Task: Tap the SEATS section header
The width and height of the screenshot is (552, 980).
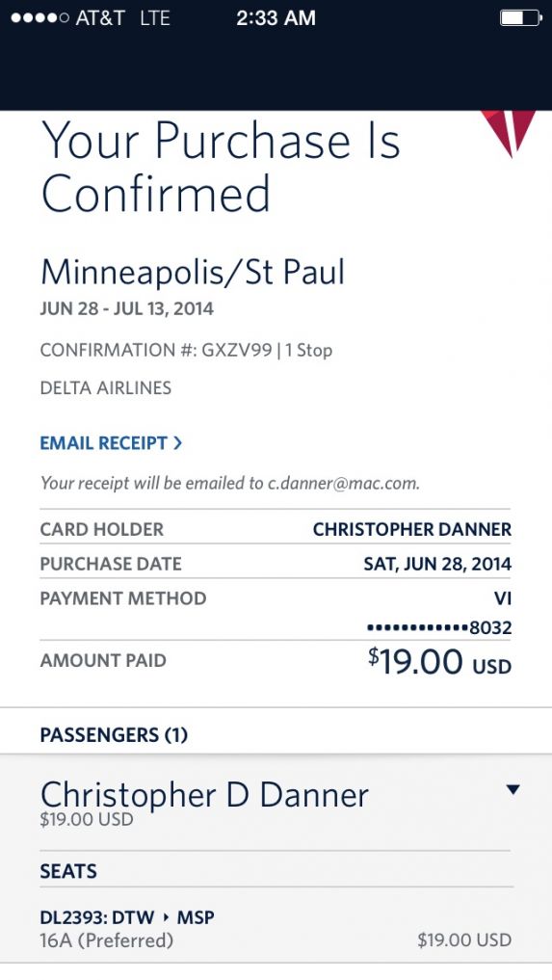Action: tap(68, 871)
